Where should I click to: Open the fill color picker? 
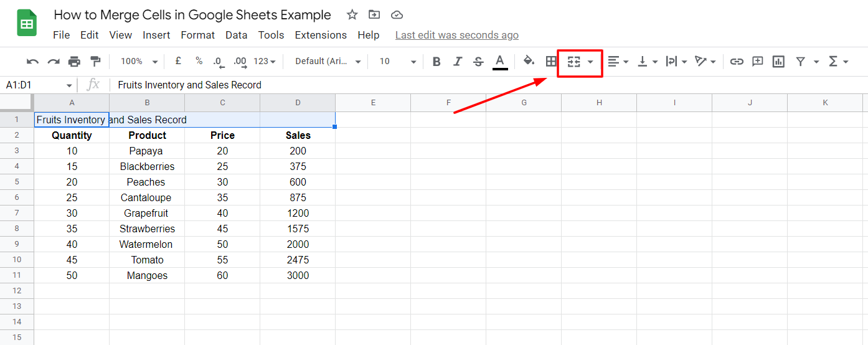click(529, 61)
